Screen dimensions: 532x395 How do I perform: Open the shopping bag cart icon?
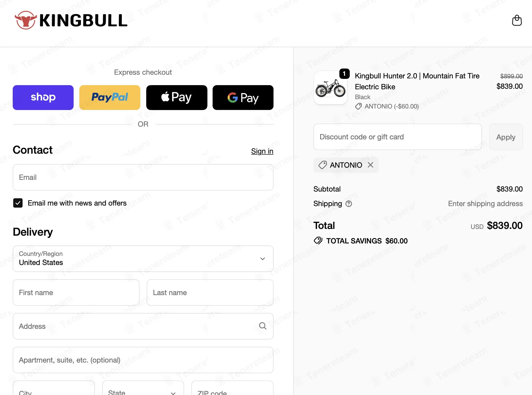tap(517, 20)
